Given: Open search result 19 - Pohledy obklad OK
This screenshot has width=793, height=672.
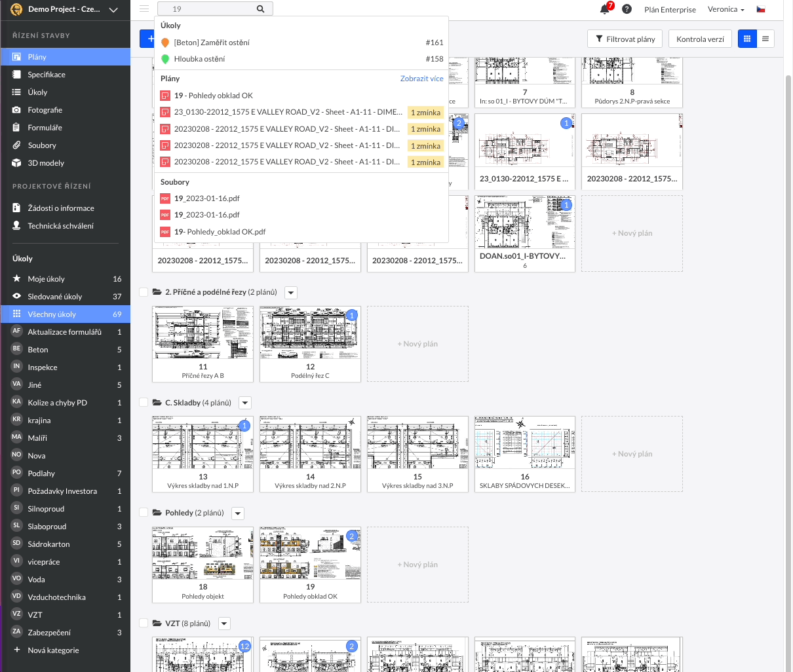Looking at the screenshot, I should [301, 96].
